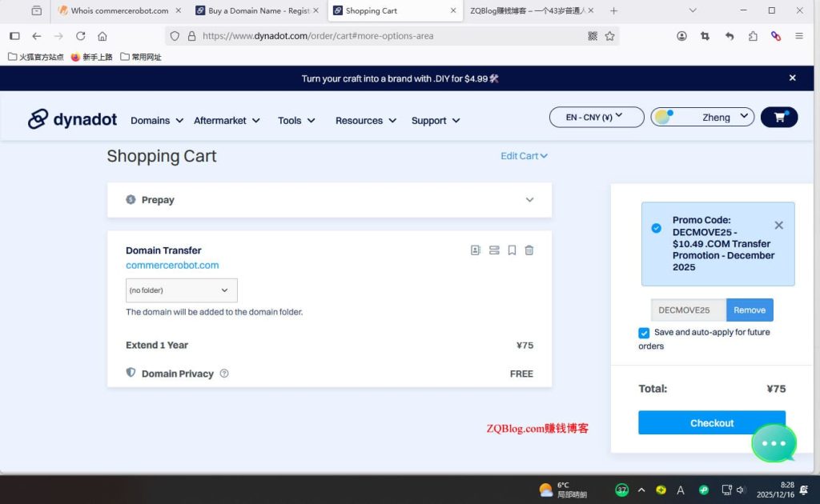Open the Resources menu

tap(366, 121)
